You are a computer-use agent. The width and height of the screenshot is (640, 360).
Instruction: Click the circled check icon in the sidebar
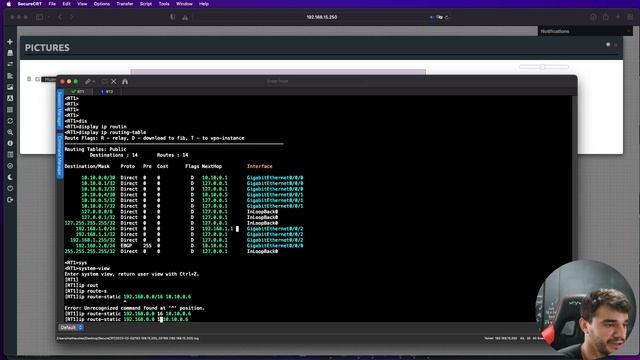tap(10, 166)
